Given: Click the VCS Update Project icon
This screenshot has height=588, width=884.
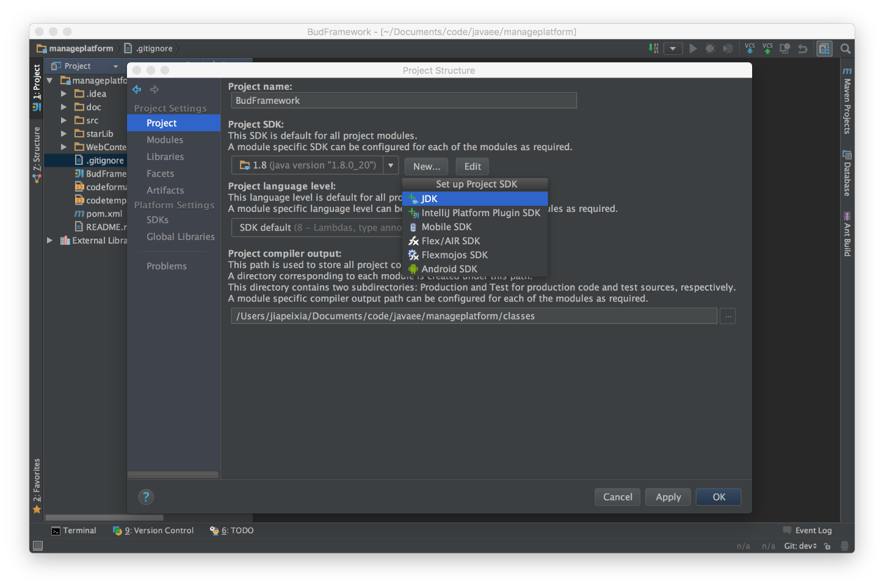Looking at the screenshot, I should point(750,48).
